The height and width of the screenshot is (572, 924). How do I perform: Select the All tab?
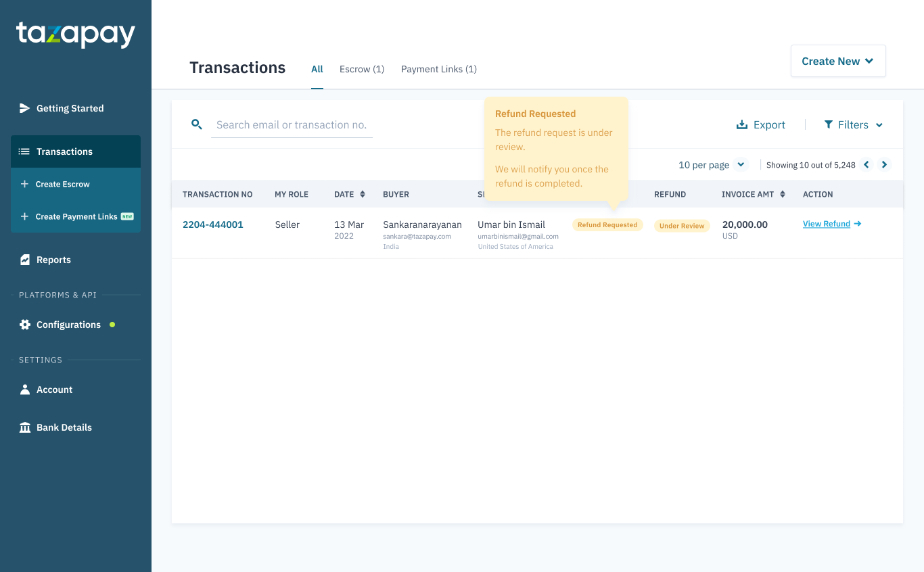[x=317, y=69]
